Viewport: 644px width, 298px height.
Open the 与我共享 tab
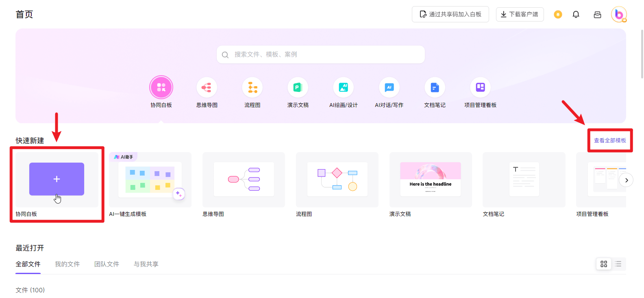[x=146, y=264]
